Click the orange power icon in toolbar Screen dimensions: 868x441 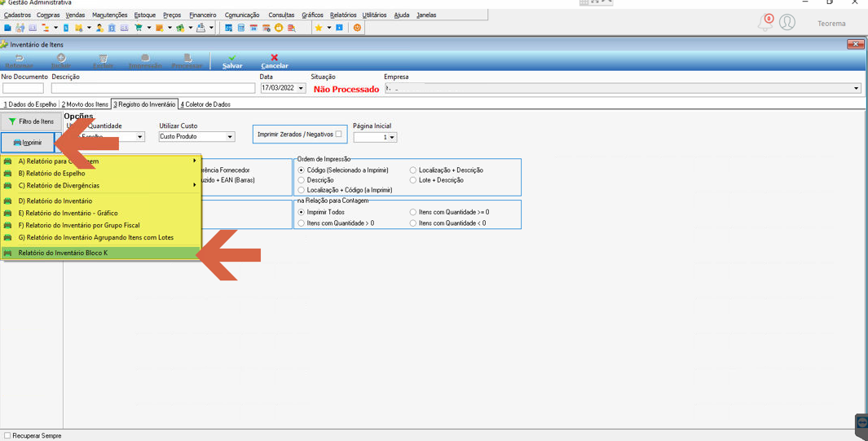pos(357,27)
